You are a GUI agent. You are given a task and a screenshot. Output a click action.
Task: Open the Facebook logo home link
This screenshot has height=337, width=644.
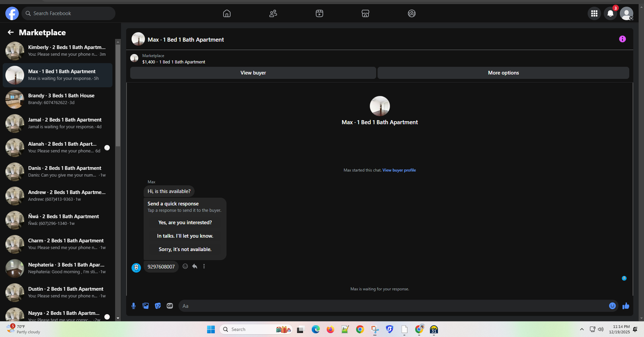[12, 13]
